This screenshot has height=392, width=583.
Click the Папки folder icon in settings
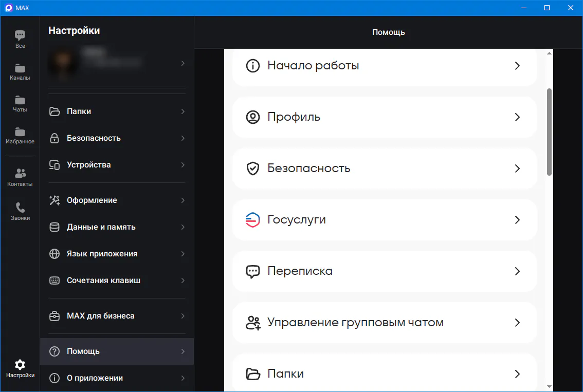tap(54, 111)
